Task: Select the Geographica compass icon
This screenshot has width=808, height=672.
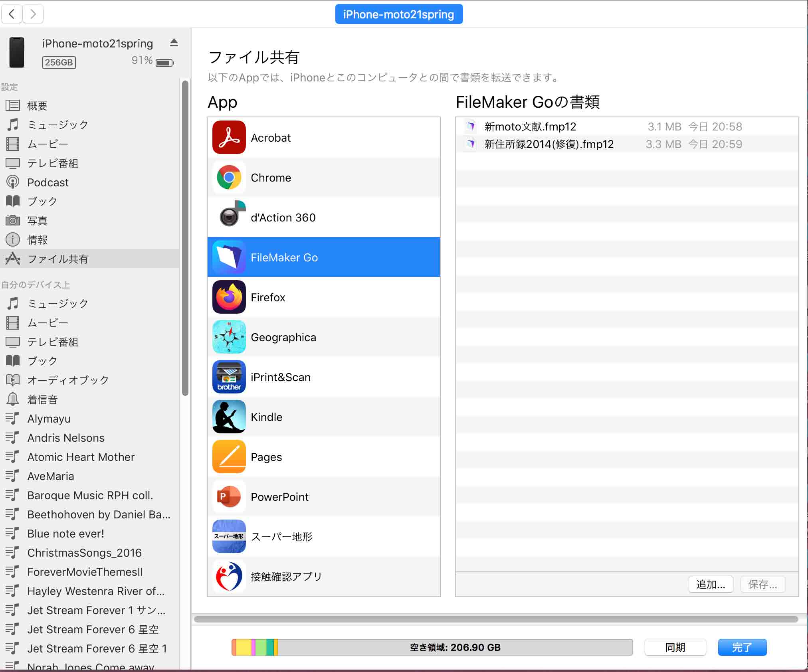Action: [229, 337]
